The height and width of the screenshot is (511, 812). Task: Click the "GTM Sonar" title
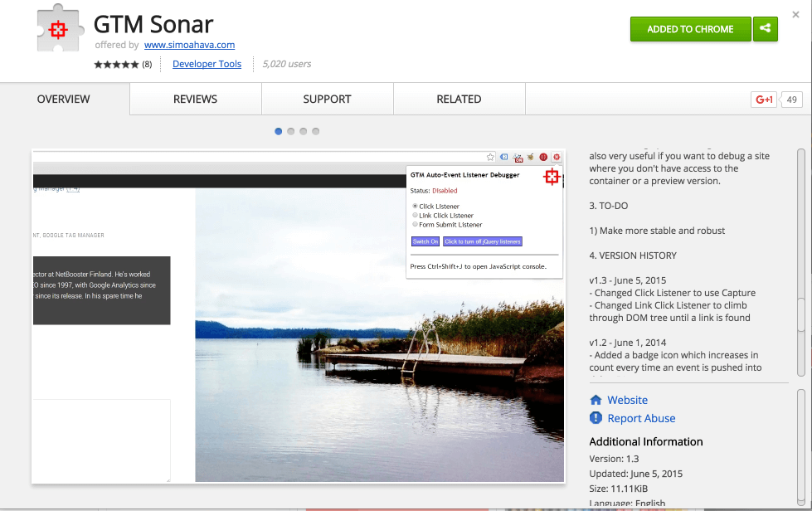coord(153,24)
